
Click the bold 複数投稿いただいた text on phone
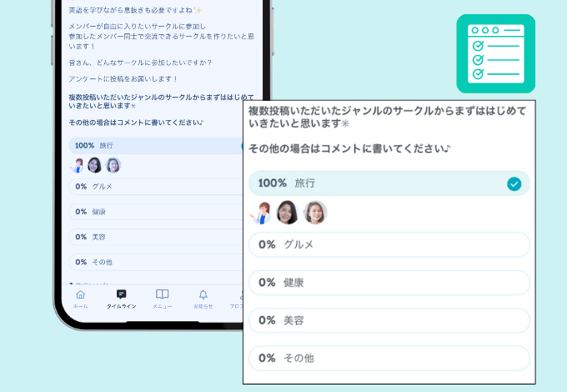(162, 101)
